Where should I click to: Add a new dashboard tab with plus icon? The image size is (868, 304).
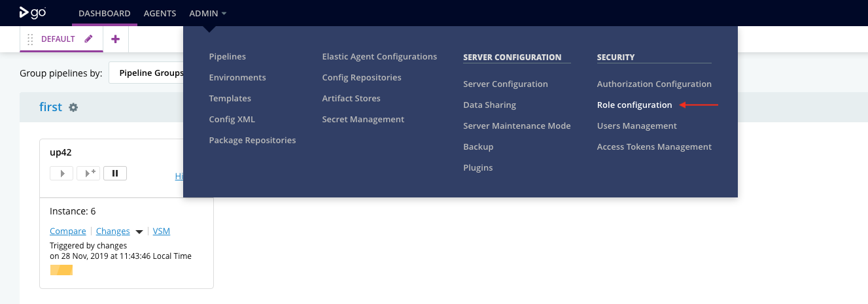(x=116, y=39)
